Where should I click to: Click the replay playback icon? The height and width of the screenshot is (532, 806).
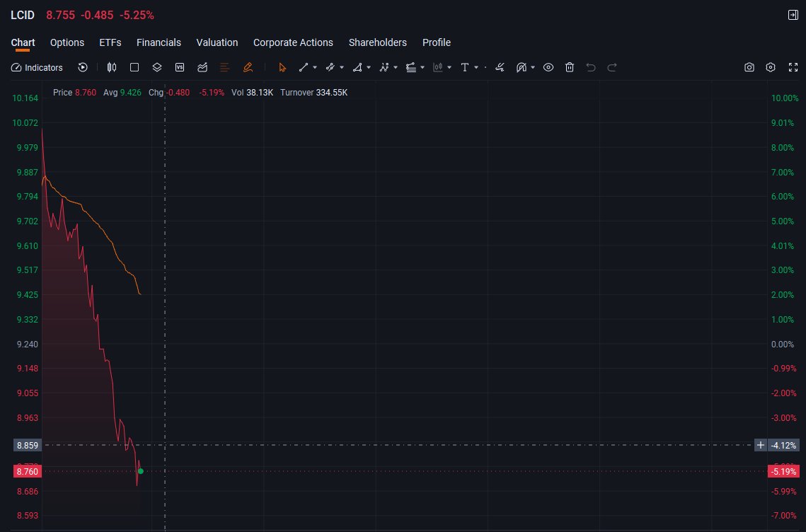tap(83, 67)
